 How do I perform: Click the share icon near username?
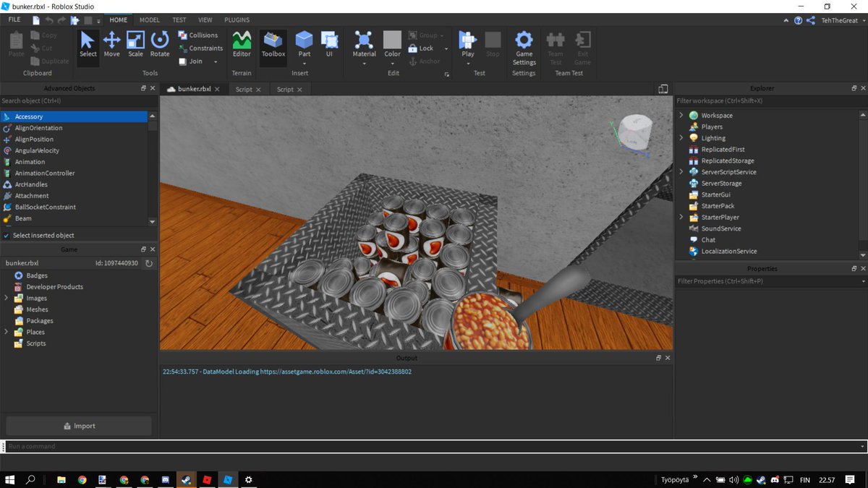[810, 20]
